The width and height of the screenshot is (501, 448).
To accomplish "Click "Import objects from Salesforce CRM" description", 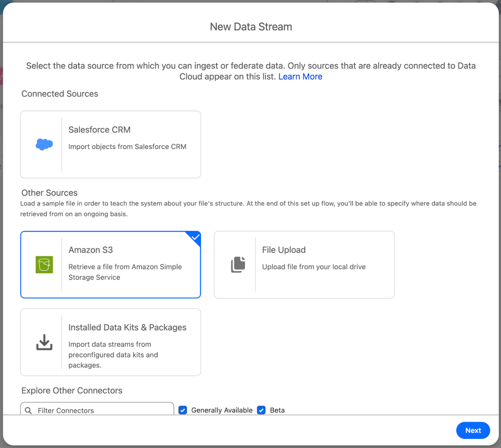I will click(128, 147).
